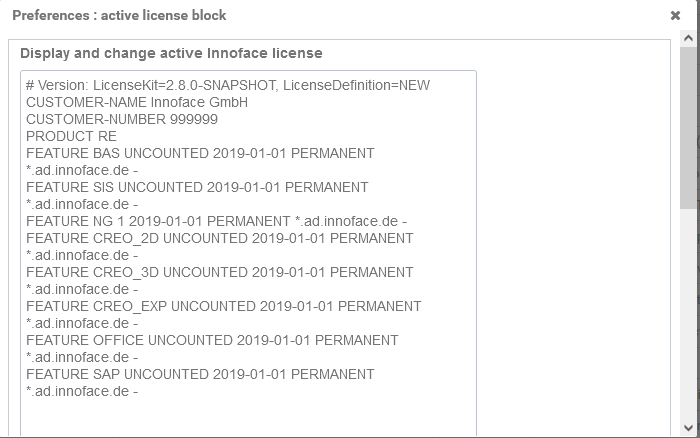Click the CUSTOMER-NUMBER 999999 line
The width and height of the screenshot is (700, 438).
122,119
